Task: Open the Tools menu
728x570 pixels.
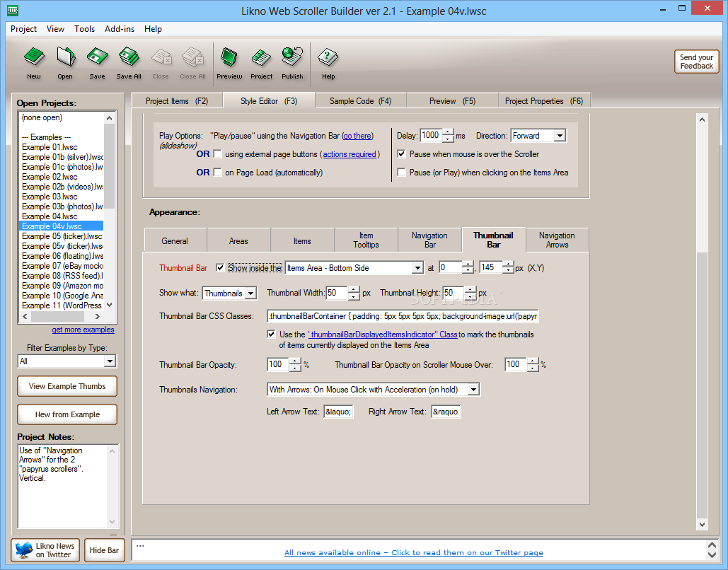Action: click(84, 29)
